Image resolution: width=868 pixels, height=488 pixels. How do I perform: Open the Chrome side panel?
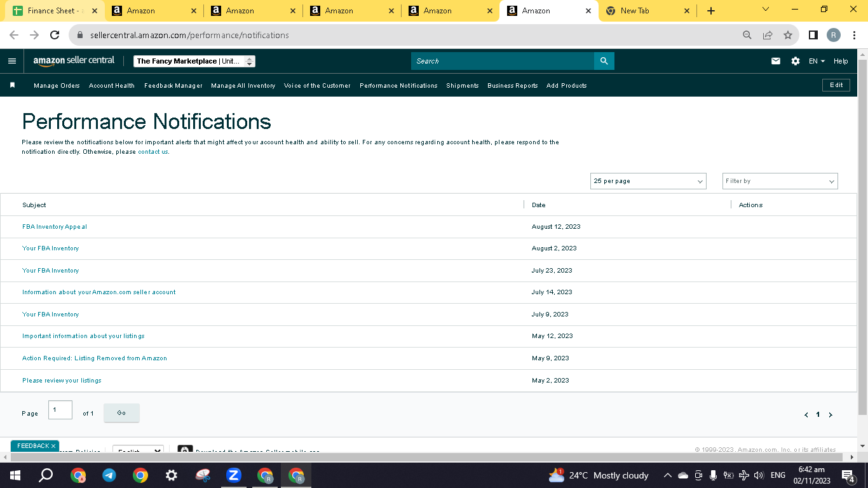pos(813,35)
